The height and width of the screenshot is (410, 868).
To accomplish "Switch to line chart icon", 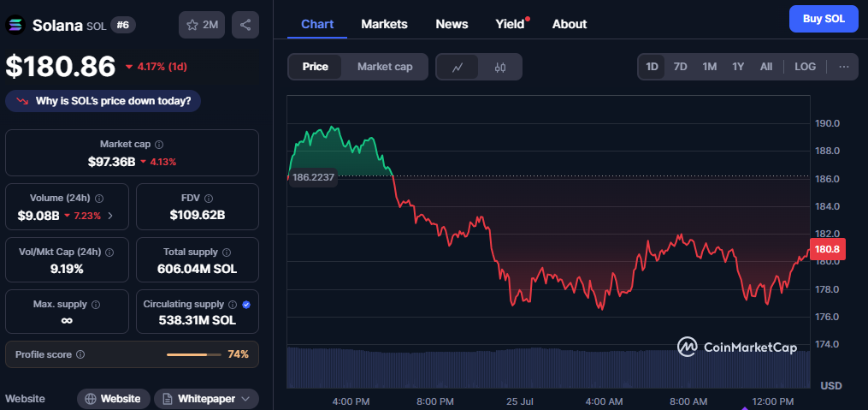I will coord(458,67).
